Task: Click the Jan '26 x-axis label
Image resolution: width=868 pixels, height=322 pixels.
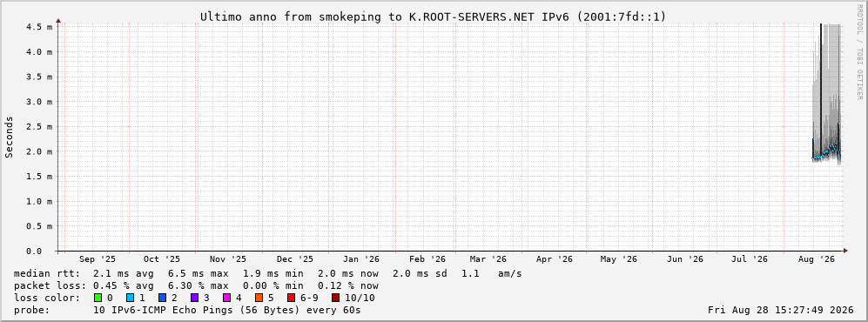Action: [x=361, y=259]
